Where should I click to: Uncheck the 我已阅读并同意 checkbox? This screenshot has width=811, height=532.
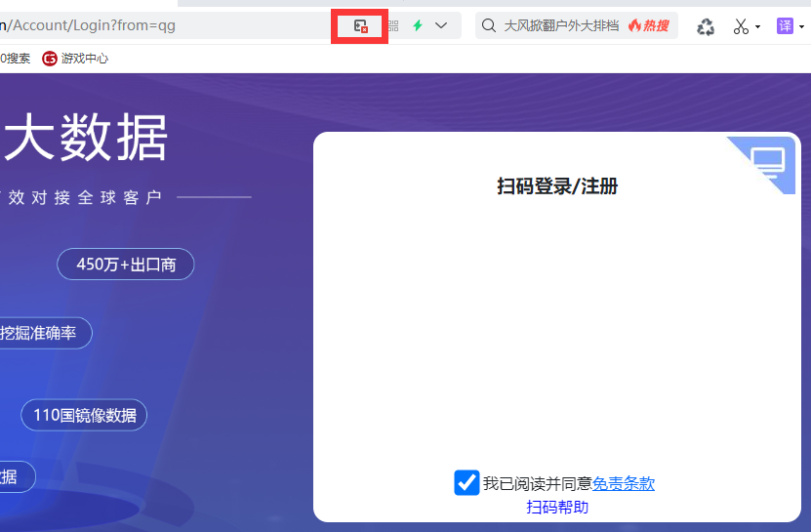tap(466, 483)
